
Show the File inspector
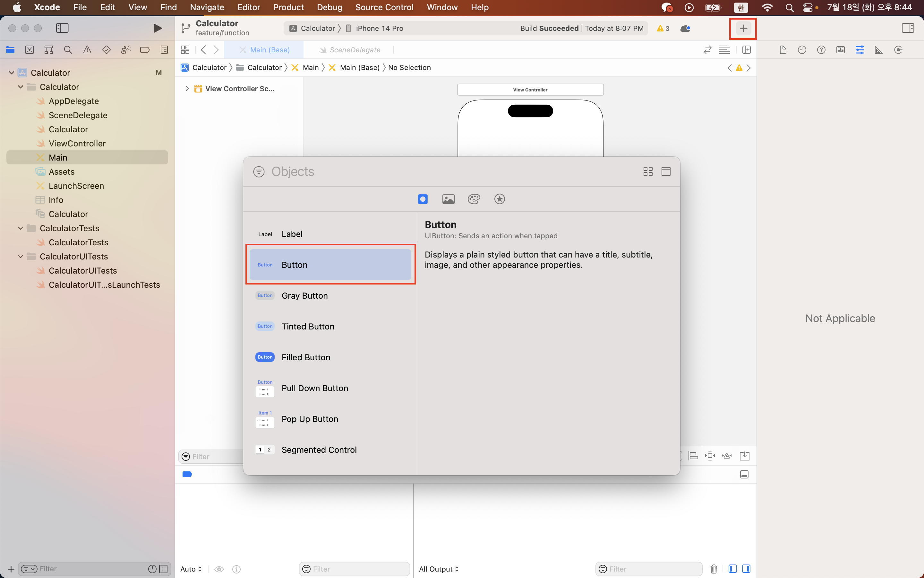coord(783,50)
